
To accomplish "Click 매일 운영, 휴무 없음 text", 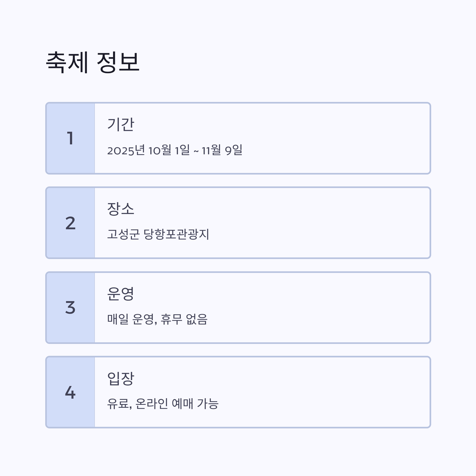I will click(157, 319).
